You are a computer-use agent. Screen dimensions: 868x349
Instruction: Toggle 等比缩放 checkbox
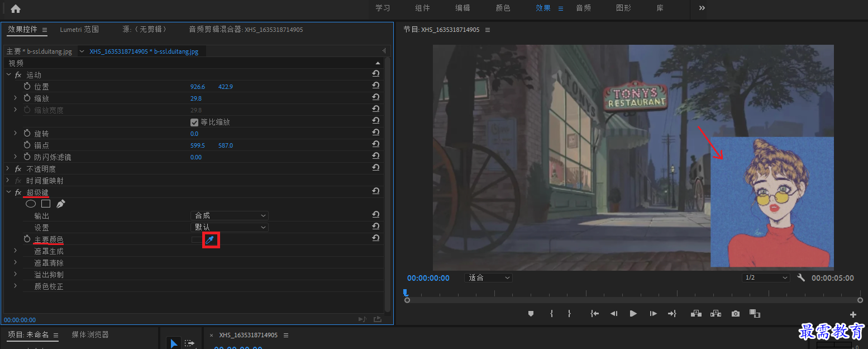(194, 122)
